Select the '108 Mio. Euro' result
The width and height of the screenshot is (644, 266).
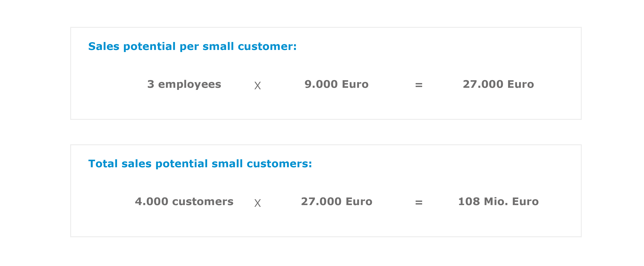point(498,202)
